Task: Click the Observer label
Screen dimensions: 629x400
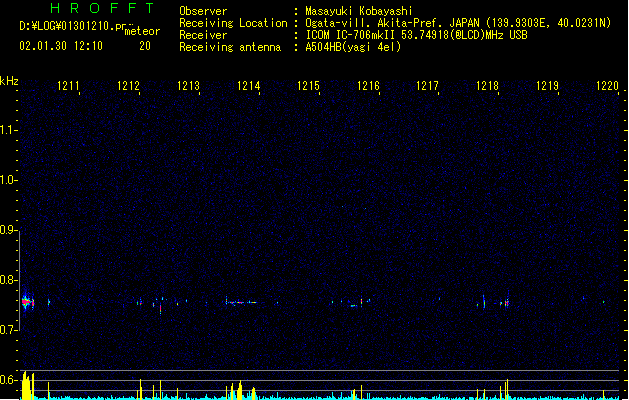Action: pyautogui.click(x=203, y=11)
